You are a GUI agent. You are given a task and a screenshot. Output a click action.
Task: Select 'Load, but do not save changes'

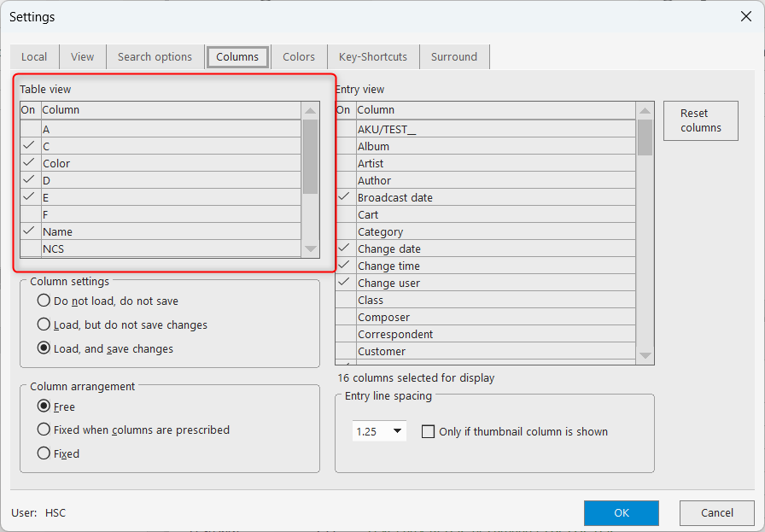pos(44,324)
